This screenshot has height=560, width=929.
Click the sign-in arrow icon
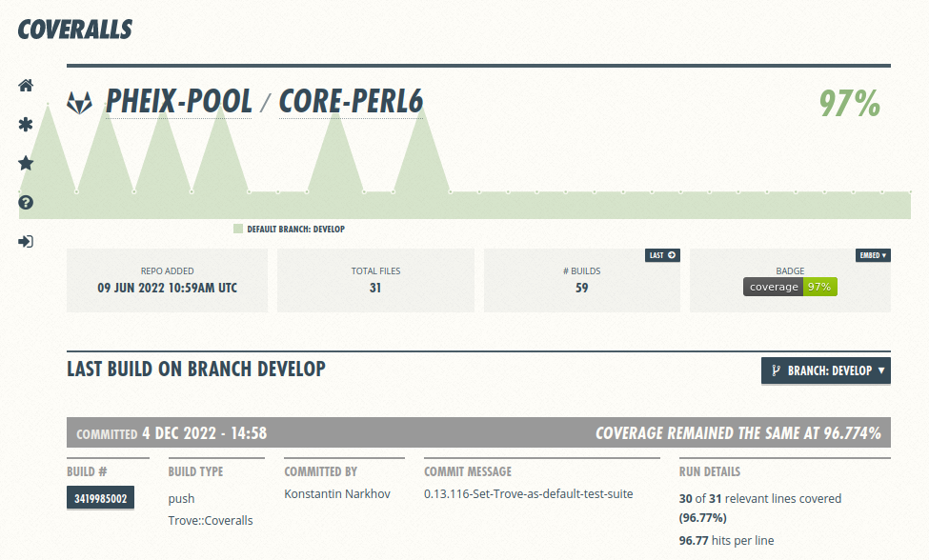click(26, 242)
